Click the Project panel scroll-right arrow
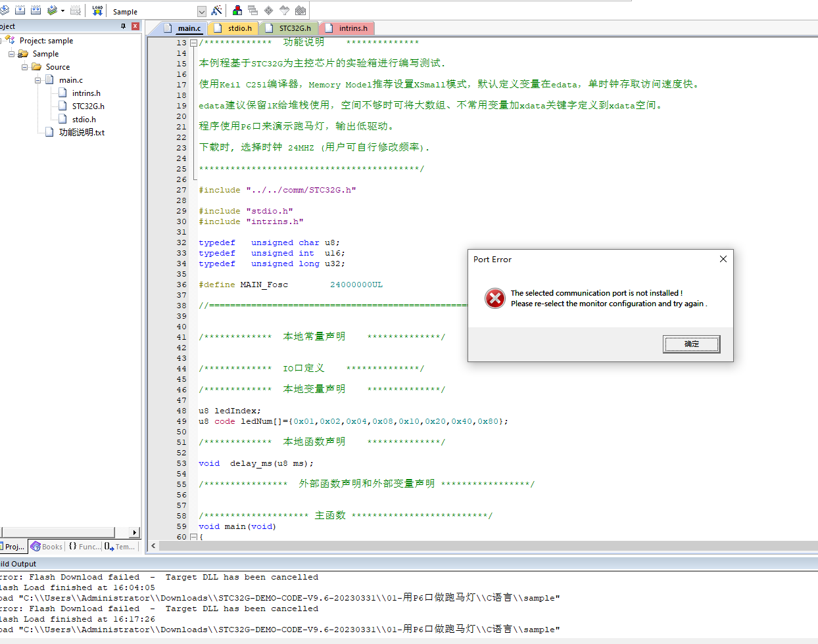This screenshot has width=818, height=644. [135, 532]
